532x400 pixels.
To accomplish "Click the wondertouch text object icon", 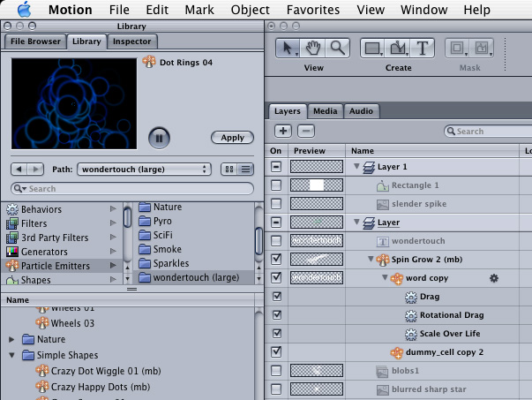I will (x=383, y=241).
